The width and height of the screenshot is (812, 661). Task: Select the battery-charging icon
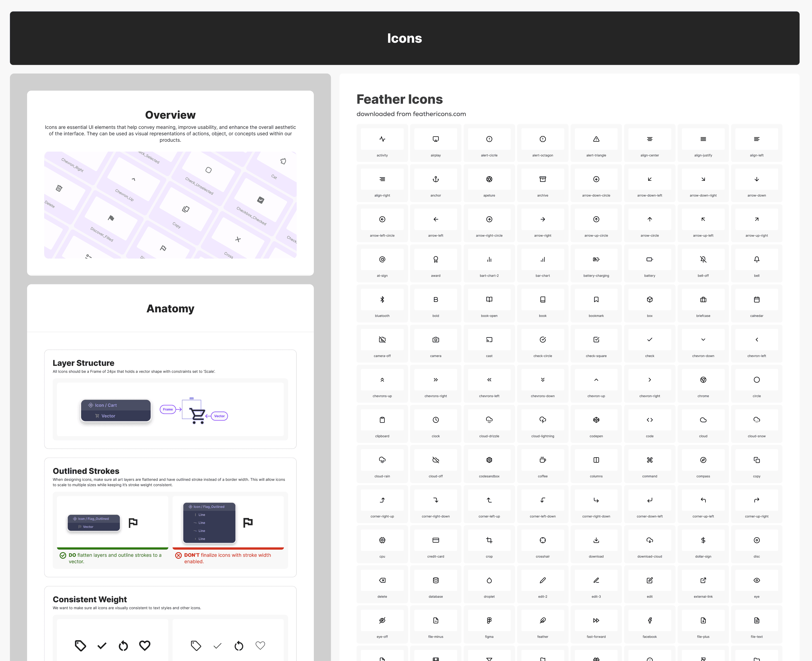coord(596,260)
